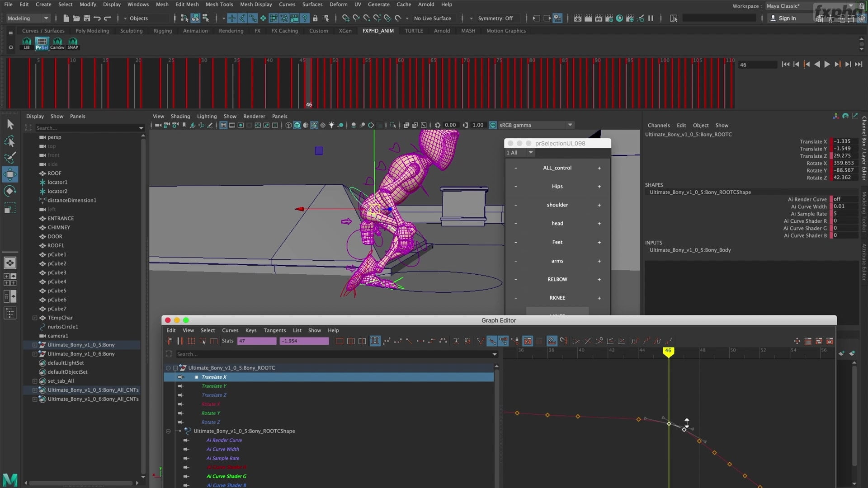Select the arrow Select tool

click(10, 124)
